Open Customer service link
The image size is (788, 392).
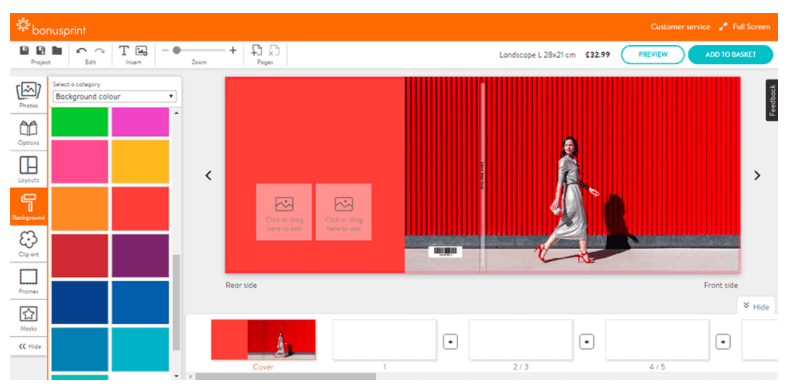(x=680, y=27)
